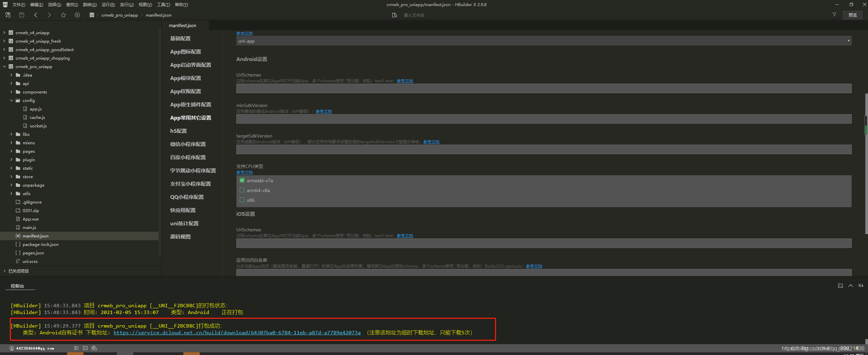Viewport: 868px width, 355px height.
Task: Open App模块配置 settings section
Action: [185, 78]
